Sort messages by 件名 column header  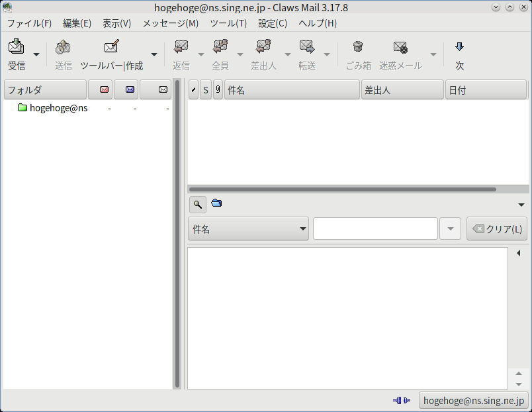click(x=292, y=89)
